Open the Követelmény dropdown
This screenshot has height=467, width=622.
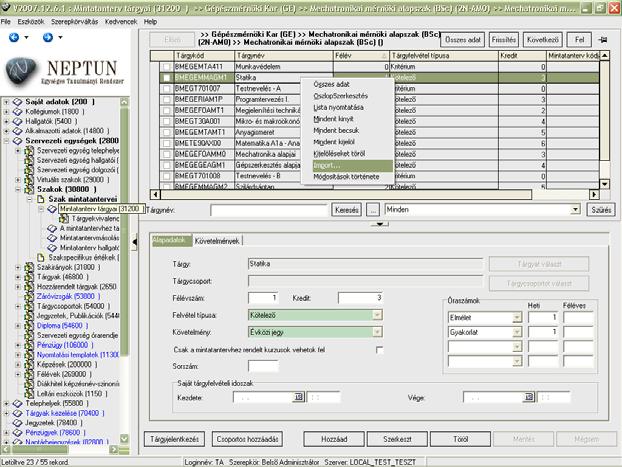pos(377,332)
